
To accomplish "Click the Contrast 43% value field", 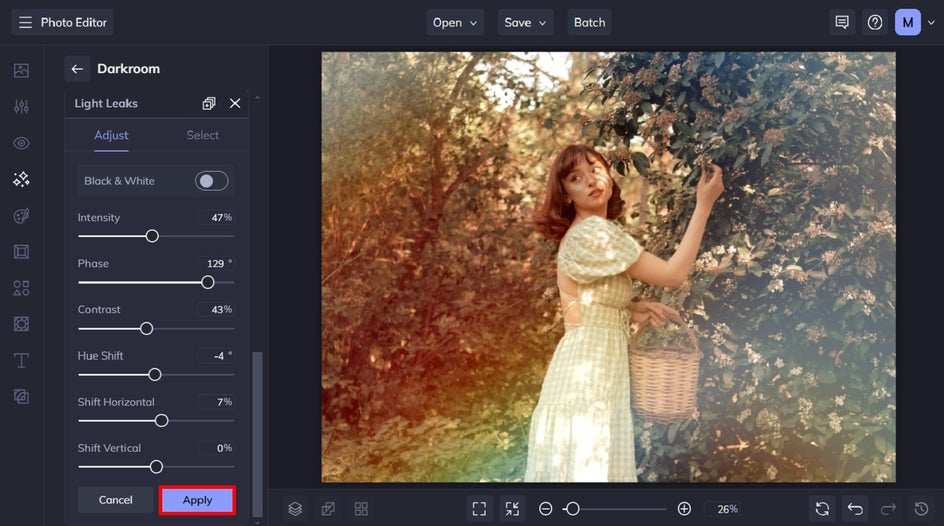I will click(216, 309).
